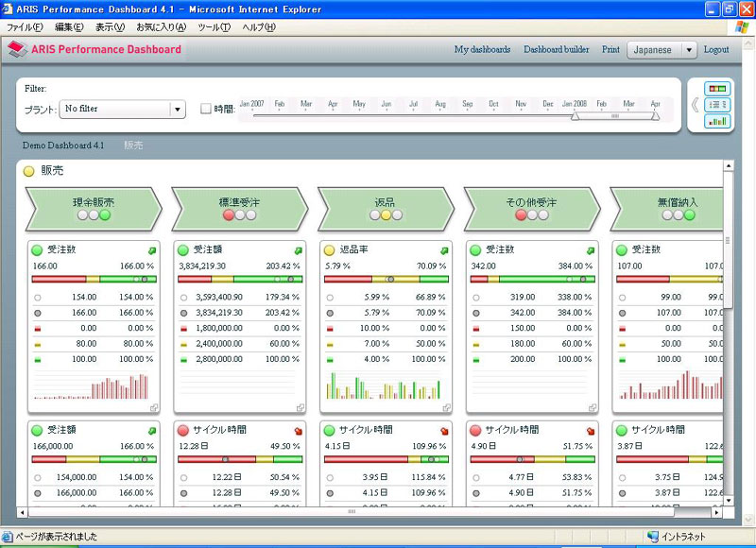The height and width of the screenshot is (548, 756).
Task: Click the 返品率 bar chart
Action: pyautogui.click(x=384, y=385)
